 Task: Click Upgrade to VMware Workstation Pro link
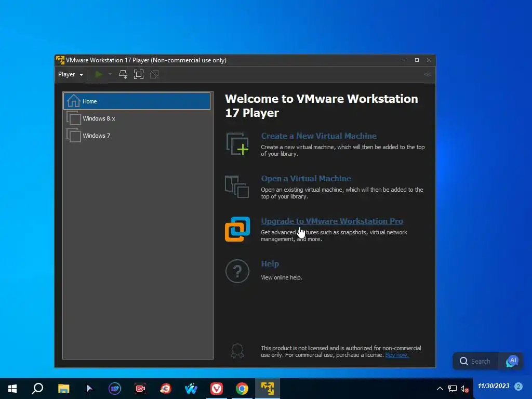click(x=332, y=221)
